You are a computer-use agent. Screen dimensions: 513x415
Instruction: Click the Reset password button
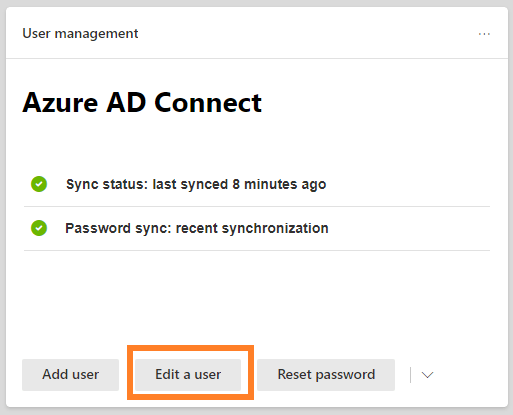click(326, 375)
